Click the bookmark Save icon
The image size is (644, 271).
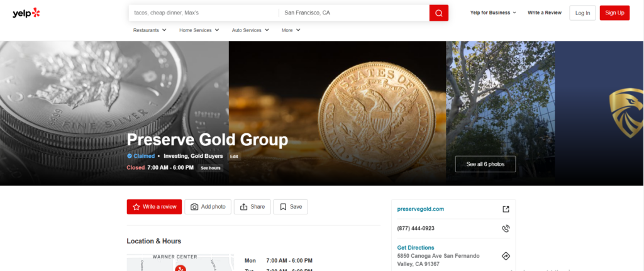click(x=283, y=207)
